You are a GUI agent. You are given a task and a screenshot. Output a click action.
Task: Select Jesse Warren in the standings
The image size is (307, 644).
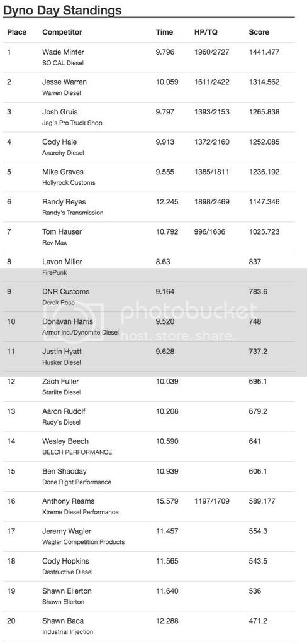click(153, 87)
